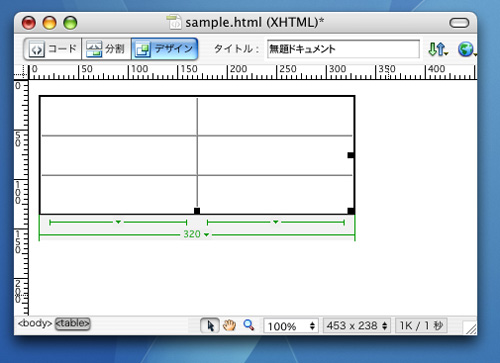Open left column width menu arrow

click(x=118, y=222)
